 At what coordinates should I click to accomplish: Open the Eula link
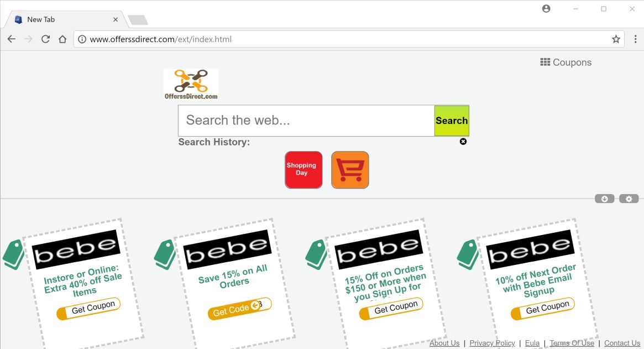(x=532, y=343)
